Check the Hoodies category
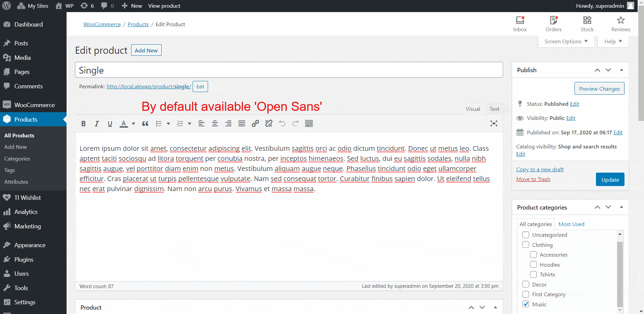This screenshot has width=644, height=314. click(533, 265)
